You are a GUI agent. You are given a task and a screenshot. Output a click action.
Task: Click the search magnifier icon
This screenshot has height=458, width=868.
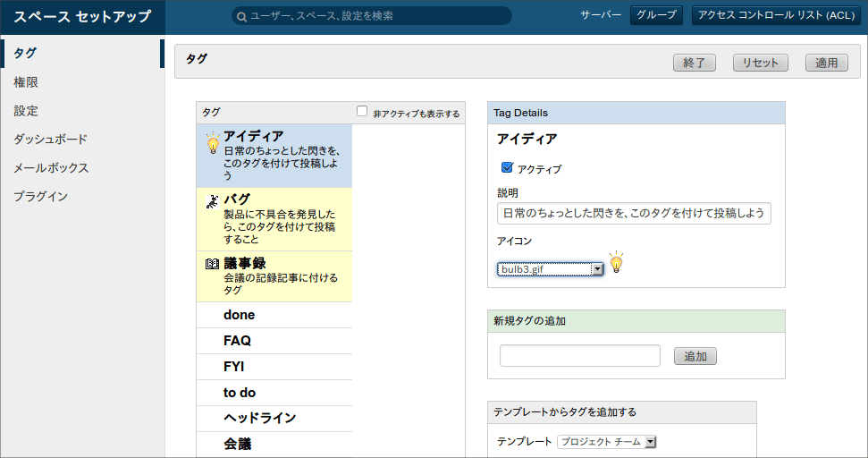tap(241, 17)
